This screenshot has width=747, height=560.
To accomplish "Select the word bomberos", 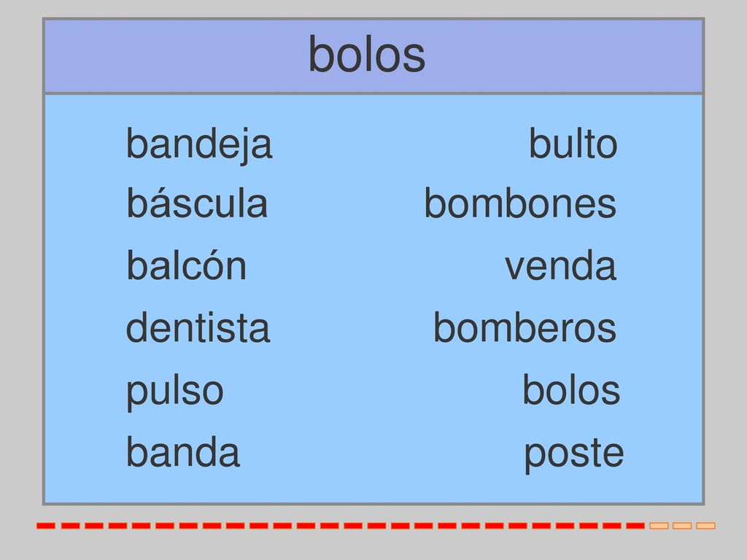I will pyautogui.click(x=525, y=327).
